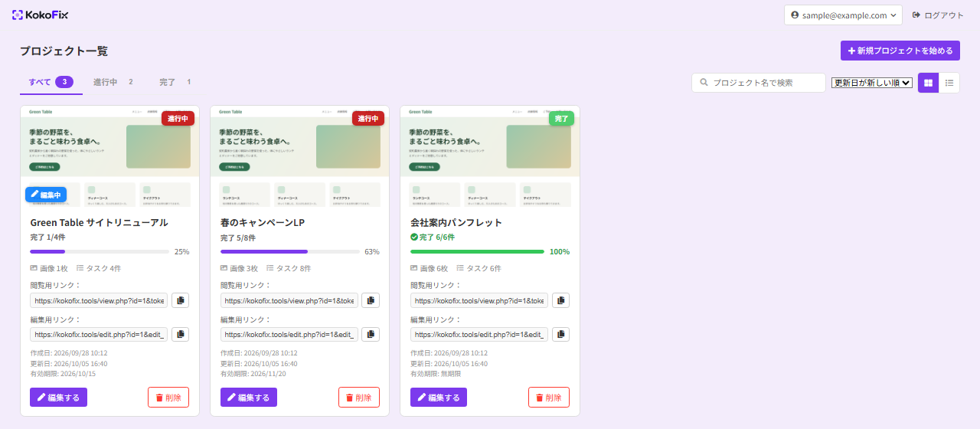Open the 会社案内パンフレット thumbnail
The width and height of the screenshot is (980, 429).
(x=490, y=156)
